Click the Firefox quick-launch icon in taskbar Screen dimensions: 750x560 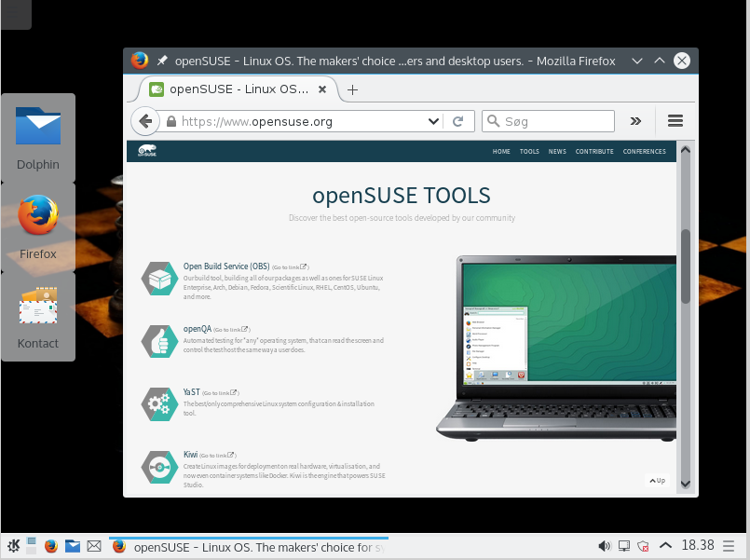51,546
